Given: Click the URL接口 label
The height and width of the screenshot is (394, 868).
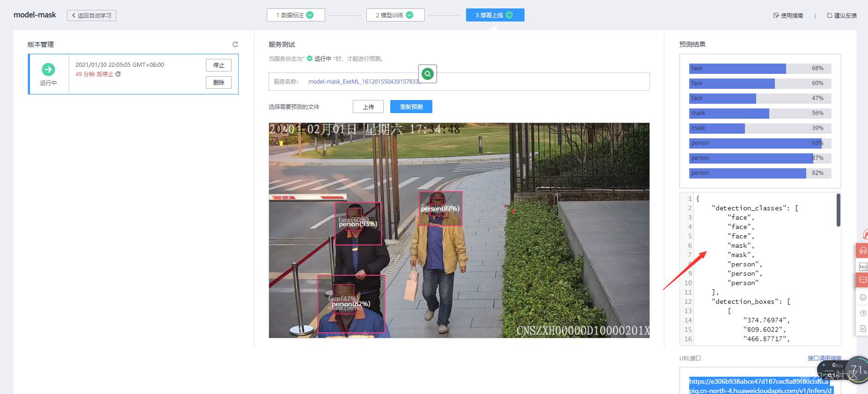Looking at the screenshot, I should 690,358.
